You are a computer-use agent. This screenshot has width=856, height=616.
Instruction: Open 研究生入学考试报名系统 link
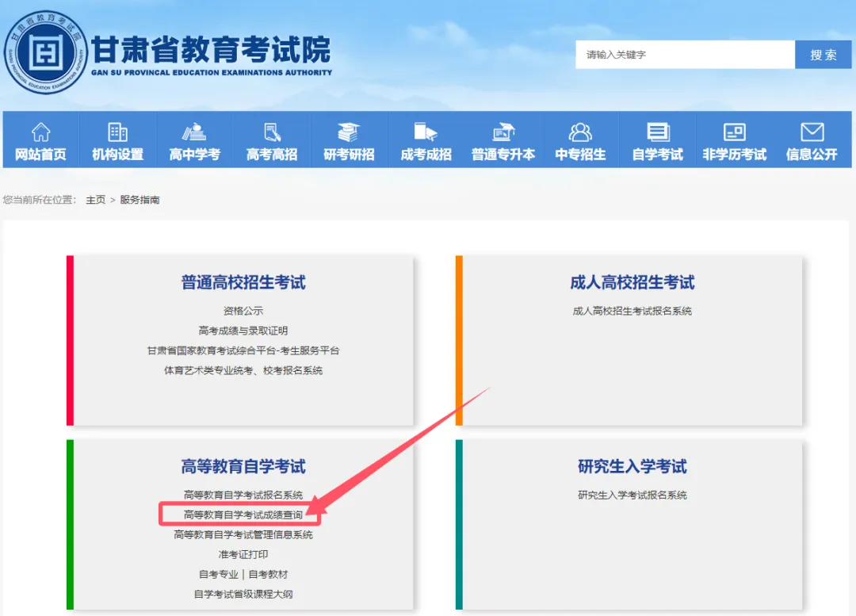(x=632, y=495)
